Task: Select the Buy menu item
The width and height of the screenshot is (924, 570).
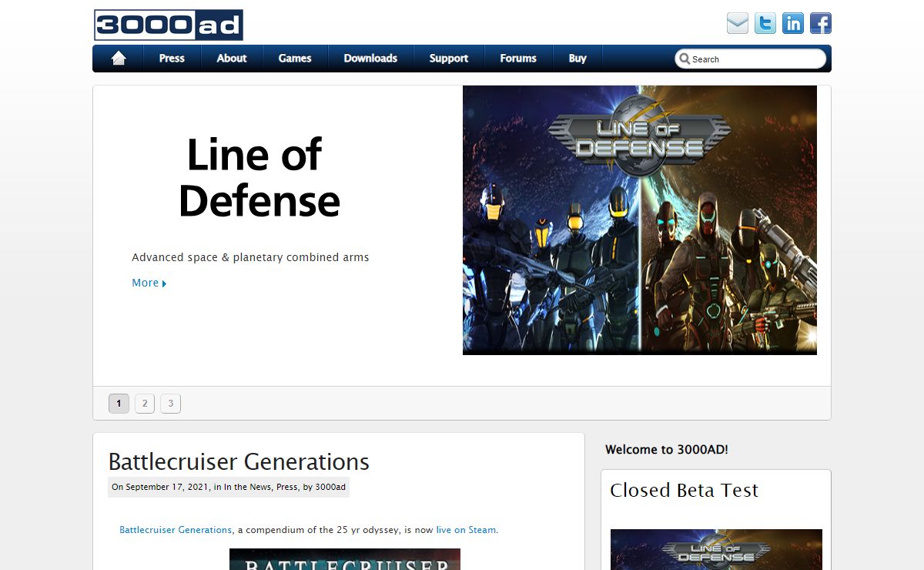Action: coord(577,59)
